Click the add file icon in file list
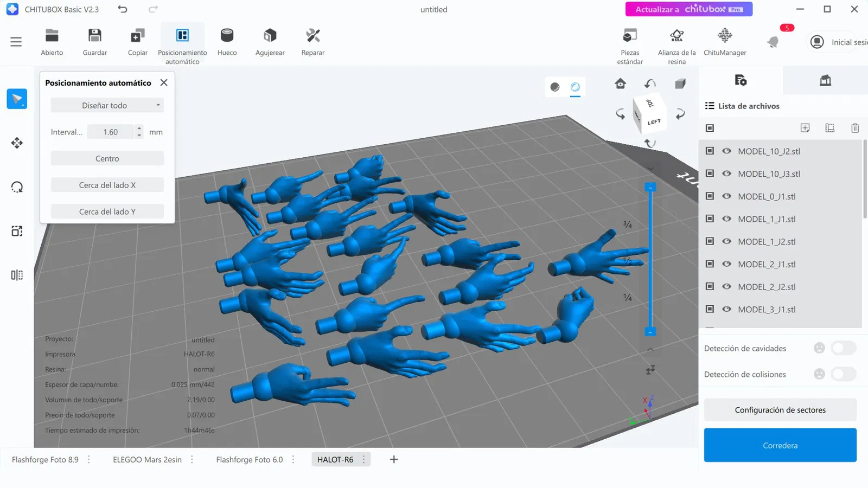This screenshot has height=488, width=868. pos(805,128)
